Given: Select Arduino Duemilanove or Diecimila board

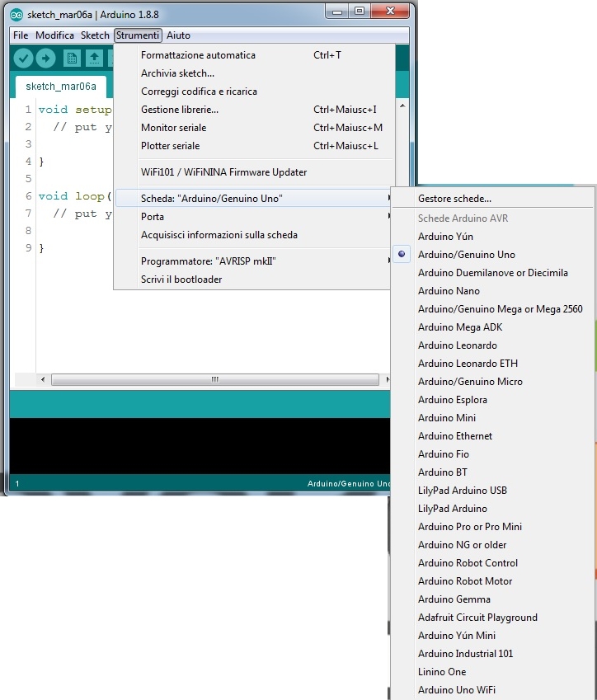Looking at the screenshot, I should click(493, 273).
